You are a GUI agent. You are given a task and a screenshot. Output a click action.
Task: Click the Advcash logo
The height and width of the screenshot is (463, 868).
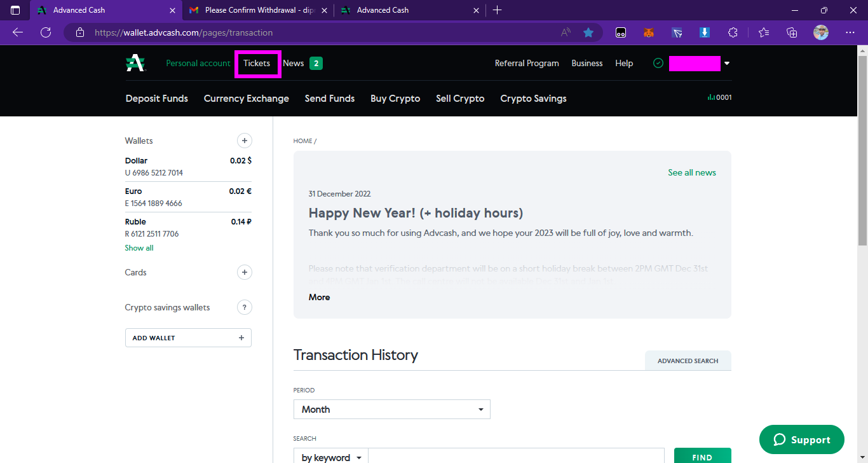(135, 63)
